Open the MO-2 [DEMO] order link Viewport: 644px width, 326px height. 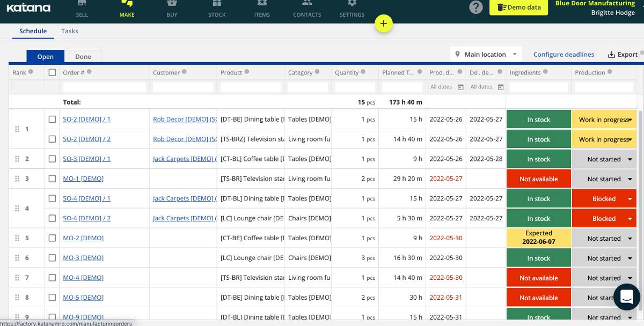pyautogui.click(x=83, y=238)
